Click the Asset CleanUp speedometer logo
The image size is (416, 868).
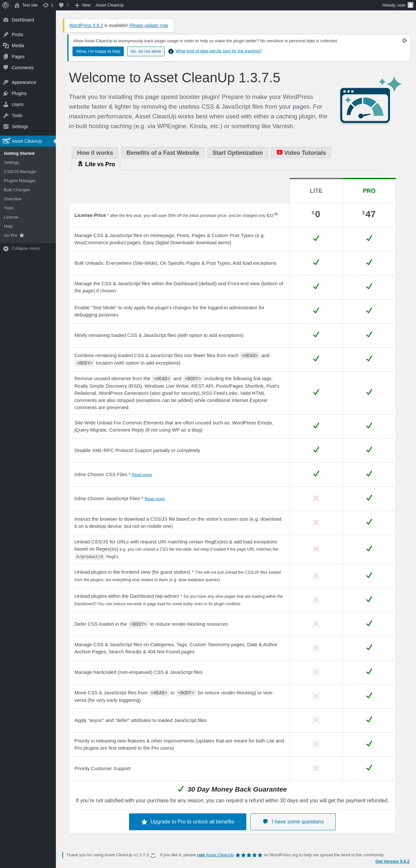coord(370,101)
